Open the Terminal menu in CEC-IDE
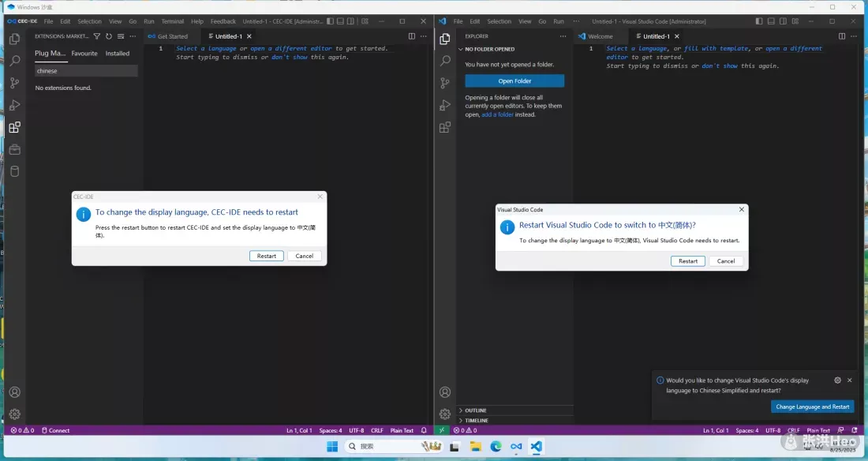This screenshot has height=461, width=868. coord(173,21)
